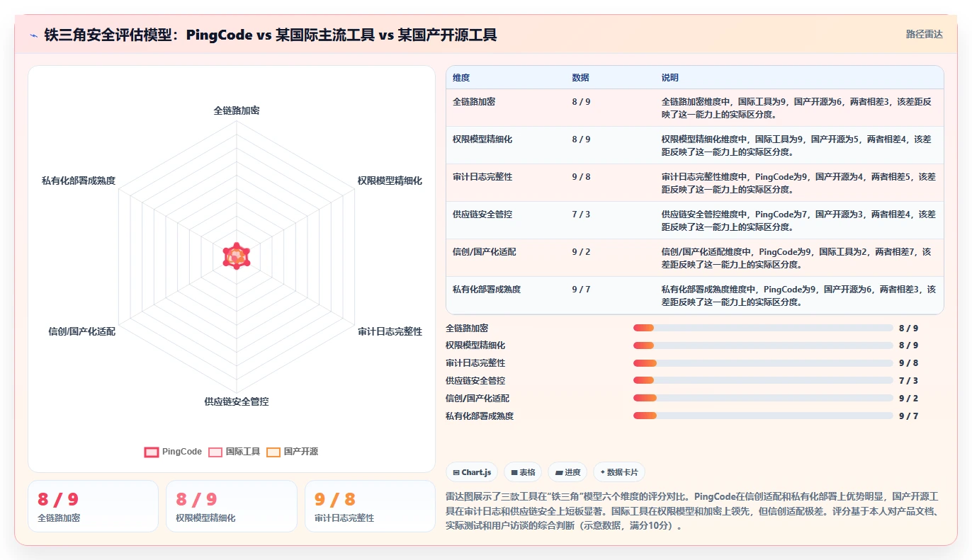The image size is (972, 560).
Task: Select the 数据卡片 chip
Action: 619,472
